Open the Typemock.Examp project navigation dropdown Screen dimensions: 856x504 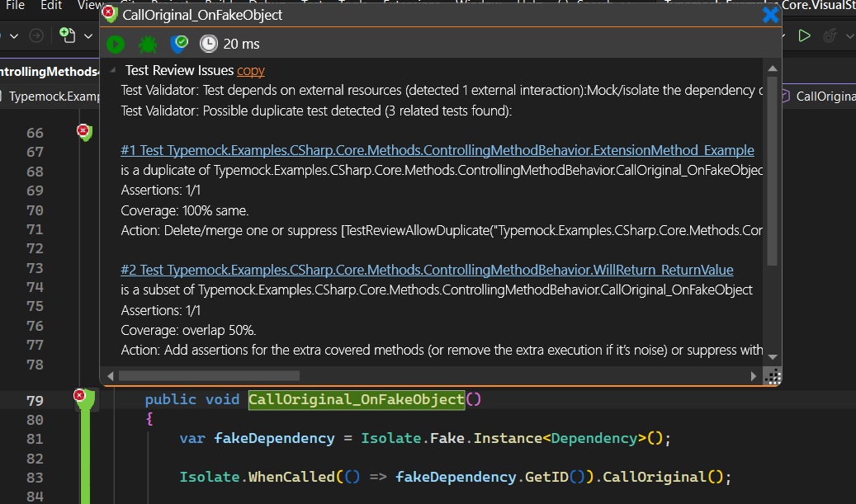(x=50, y=96)
